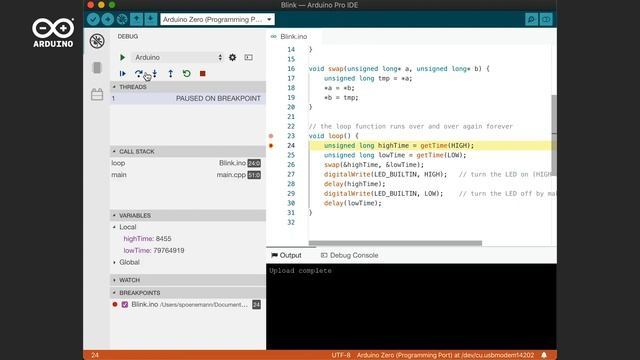Viewport: 640px width, 360px height.
Task: Open the debug console icon next to gear
Action: point(248,58)
